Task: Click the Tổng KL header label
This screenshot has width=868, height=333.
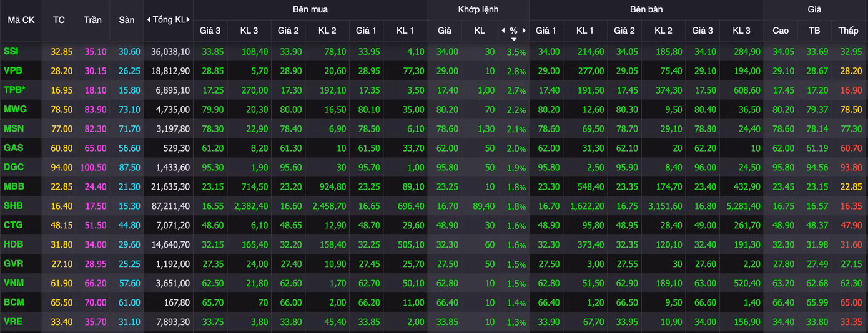Action: [169, 20]
